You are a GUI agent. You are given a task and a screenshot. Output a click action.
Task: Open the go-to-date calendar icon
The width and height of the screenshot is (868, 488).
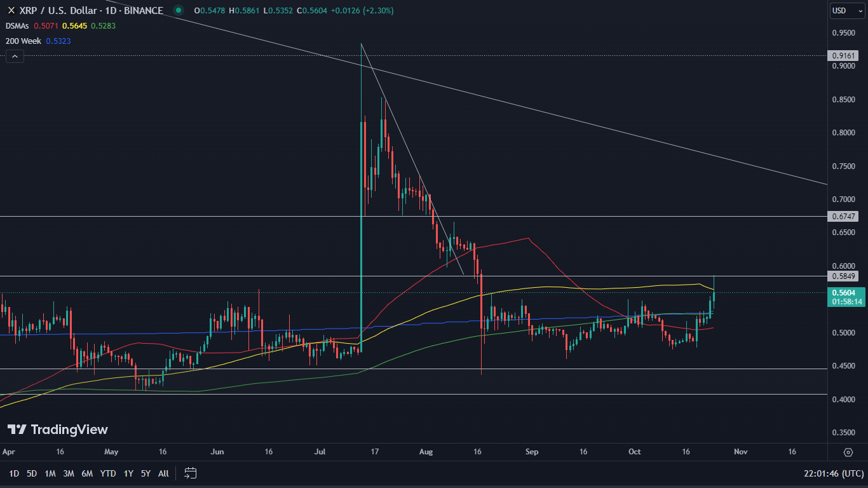click(x=191, y=473)
